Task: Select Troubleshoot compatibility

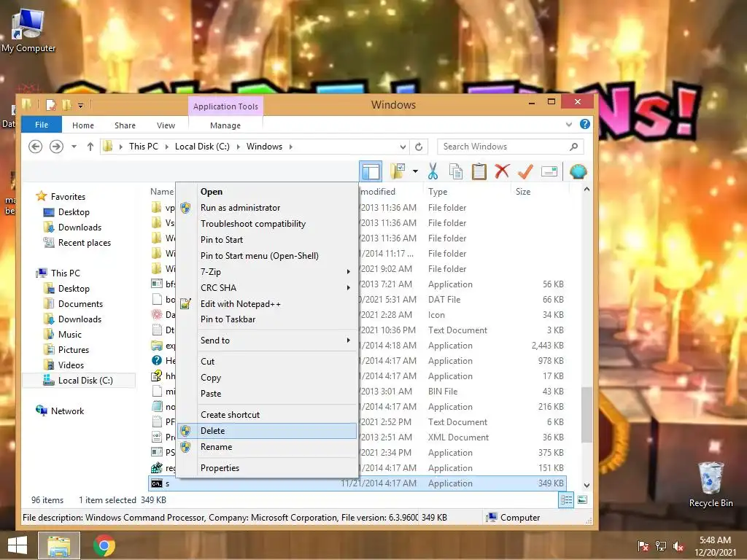Action: pyautogui.click(x=267, y=223)
